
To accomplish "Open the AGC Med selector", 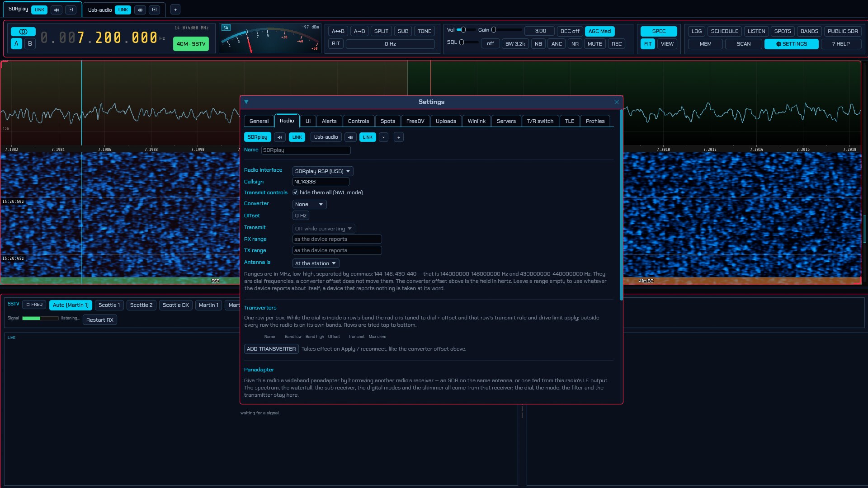I will pos(599,31).
